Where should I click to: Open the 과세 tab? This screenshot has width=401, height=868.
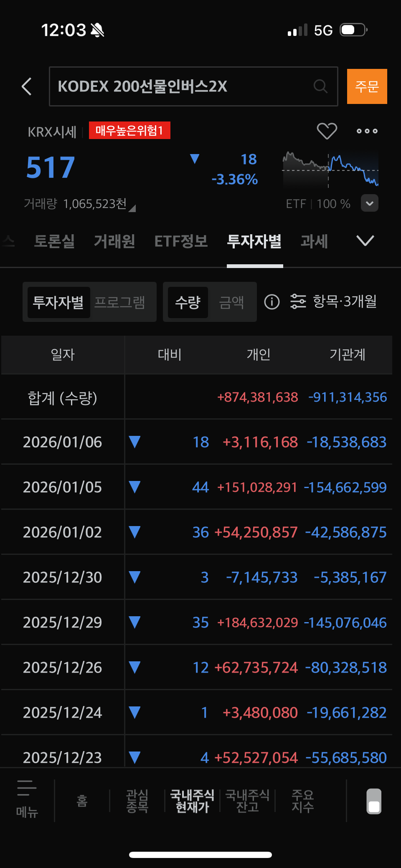[x=314, y=241]
